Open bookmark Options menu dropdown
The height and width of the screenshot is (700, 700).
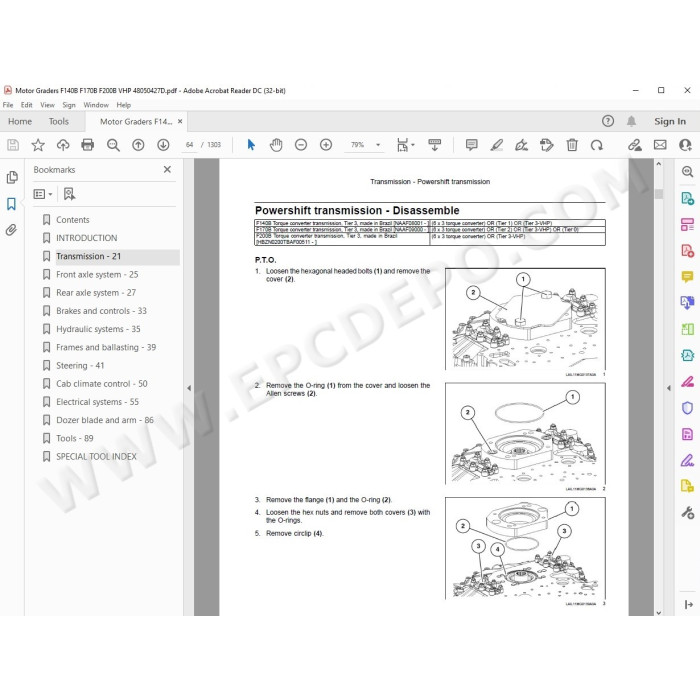pyautogui.click(x=43, y=194)
